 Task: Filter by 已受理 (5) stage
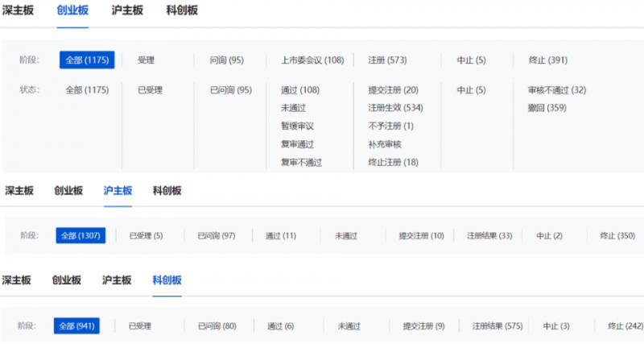pos(146,236)
